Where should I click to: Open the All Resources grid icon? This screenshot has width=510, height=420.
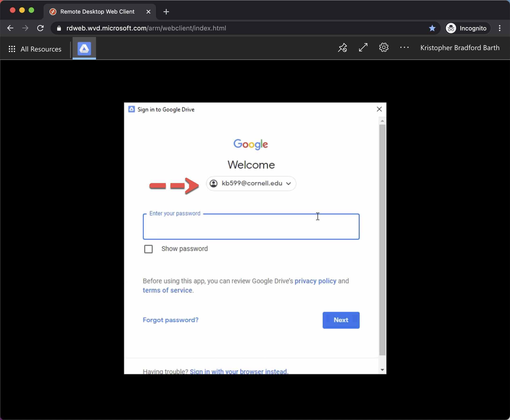[12, 49]
